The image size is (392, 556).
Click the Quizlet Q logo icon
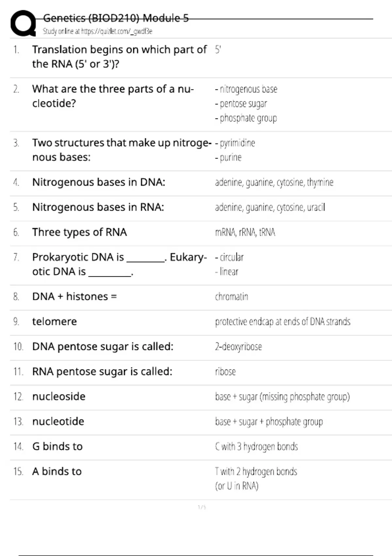point(23,24)
